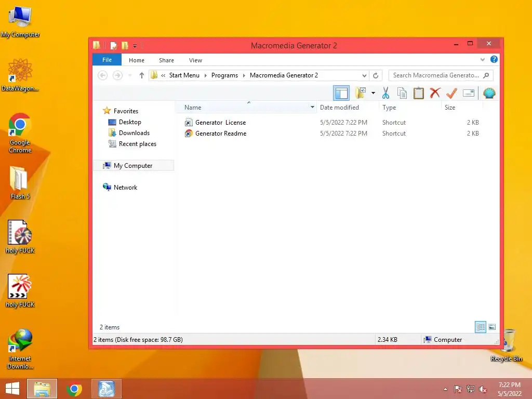Image resolution: width=532 pixels, height=399 pixels.
Task: Open the Windows Start button
Action: (x=12, y=389)
